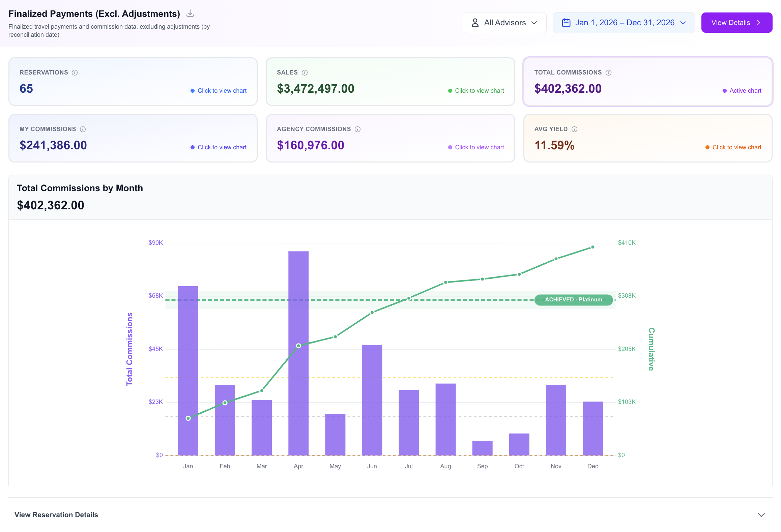Click the ACHIEVED - Platinum badge on the chart
The width and height of the screenshot is (781, 532).
coord(573,299)
